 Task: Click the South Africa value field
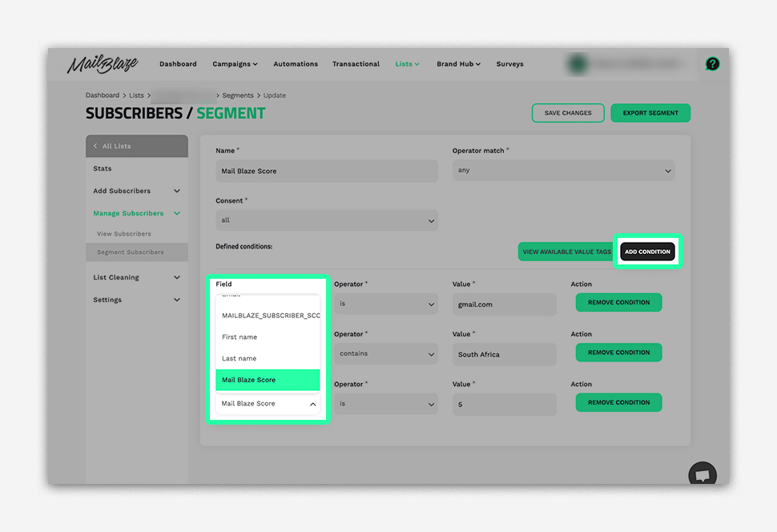504,354
